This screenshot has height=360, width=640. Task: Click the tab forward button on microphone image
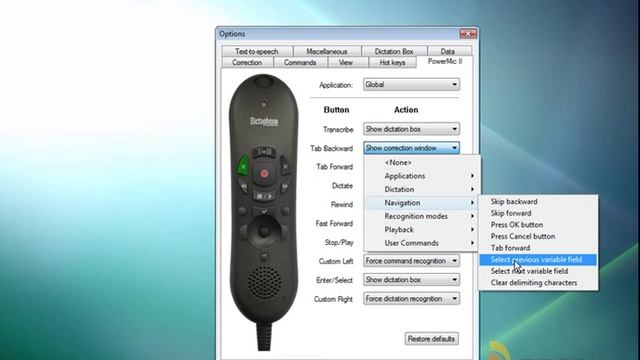[285, 166]
